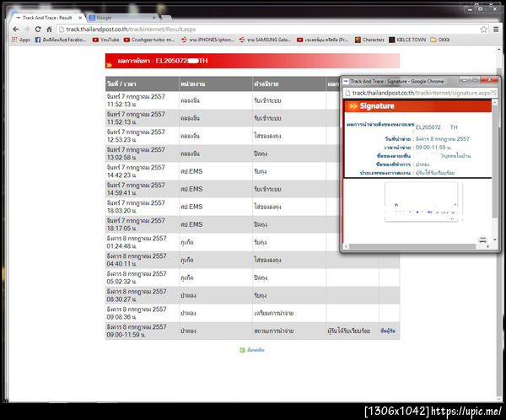506x420 pixels.
Task: Select the 05:02:32 date cell
Action: coord(142,278)
